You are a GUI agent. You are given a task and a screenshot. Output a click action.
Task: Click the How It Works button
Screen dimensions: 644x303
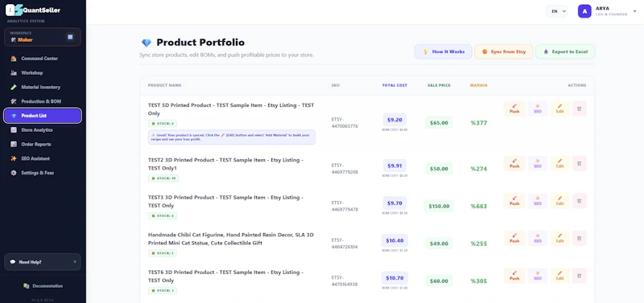(444, 51)
